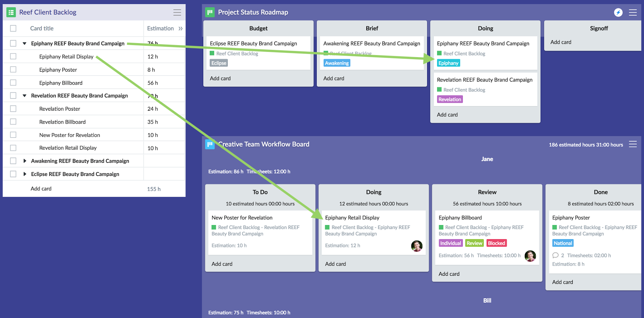Click the Project Status Roadmap board icon
Image resolution: width=644 pixels, height=318 pixels.
(210, 12)
